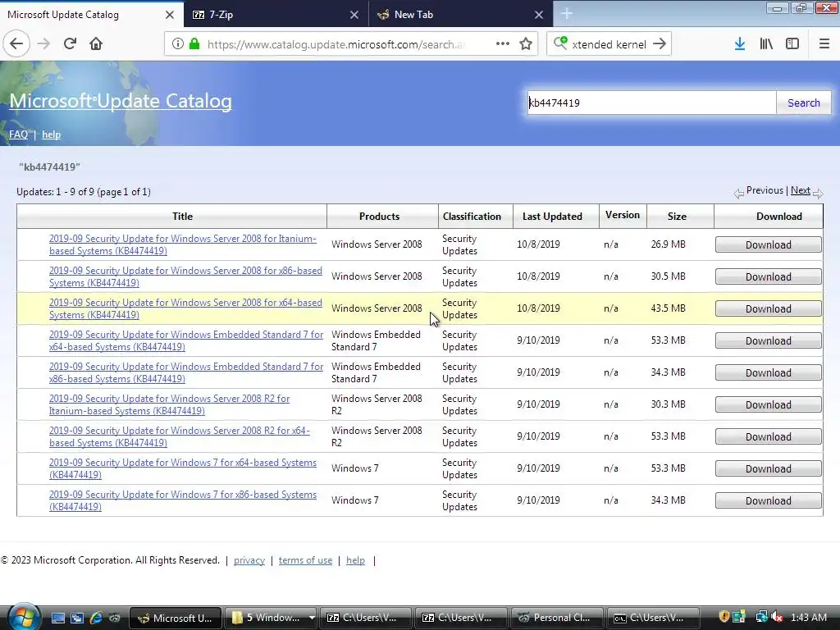
Task: Click the raccoon browser quick launch icon
Action: point(115,618)
